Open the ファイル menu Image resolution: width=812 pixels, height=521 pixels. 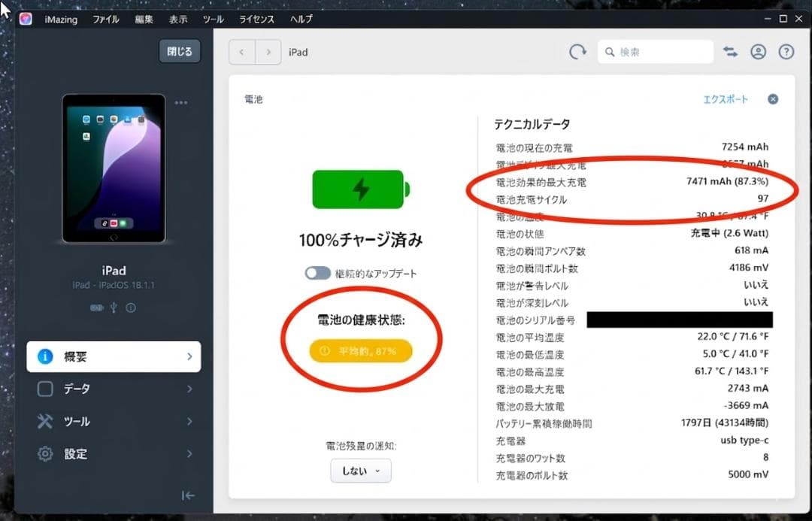[x=106, y=19]
